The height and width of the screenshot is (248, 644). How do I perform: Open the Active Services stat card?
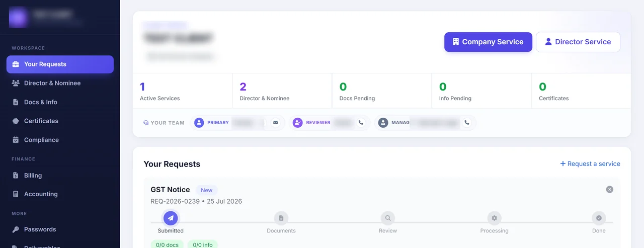(183, 91)
